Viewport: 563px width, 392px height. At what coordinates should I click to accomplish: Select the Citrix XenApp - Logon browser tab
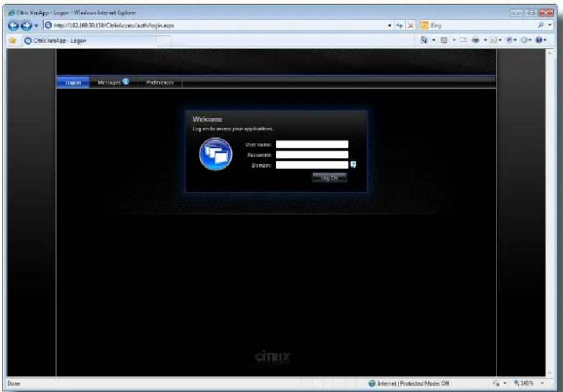90,41
